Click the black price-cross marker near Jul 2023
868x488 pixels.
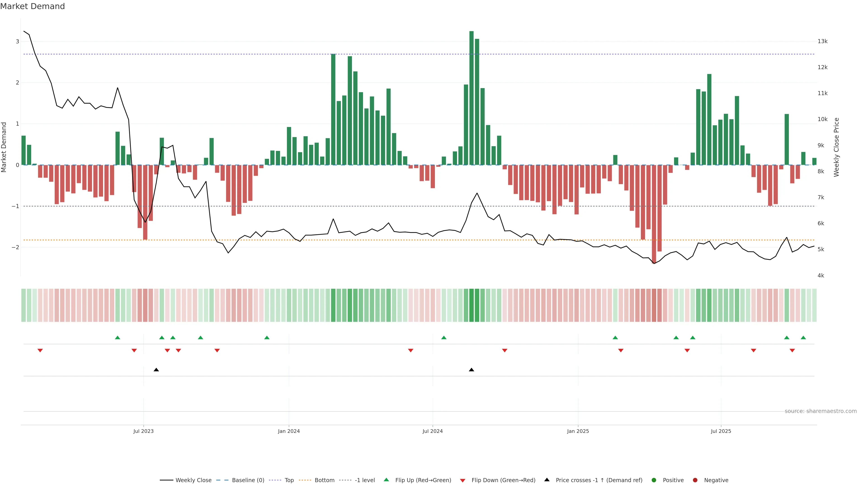point(156,370)
